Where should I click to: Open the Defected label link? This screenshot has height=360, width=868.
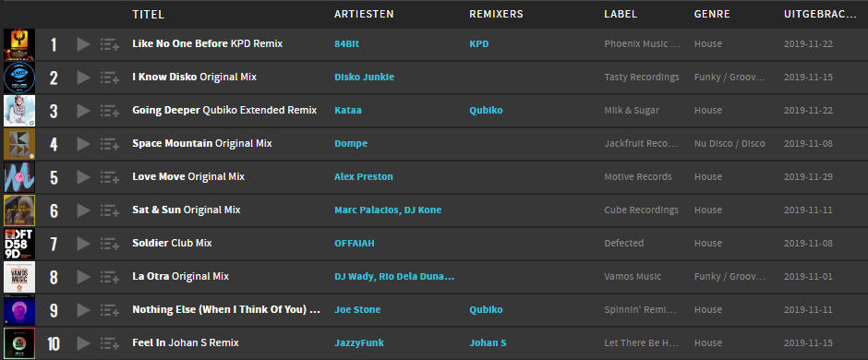(x=624, y=243)
